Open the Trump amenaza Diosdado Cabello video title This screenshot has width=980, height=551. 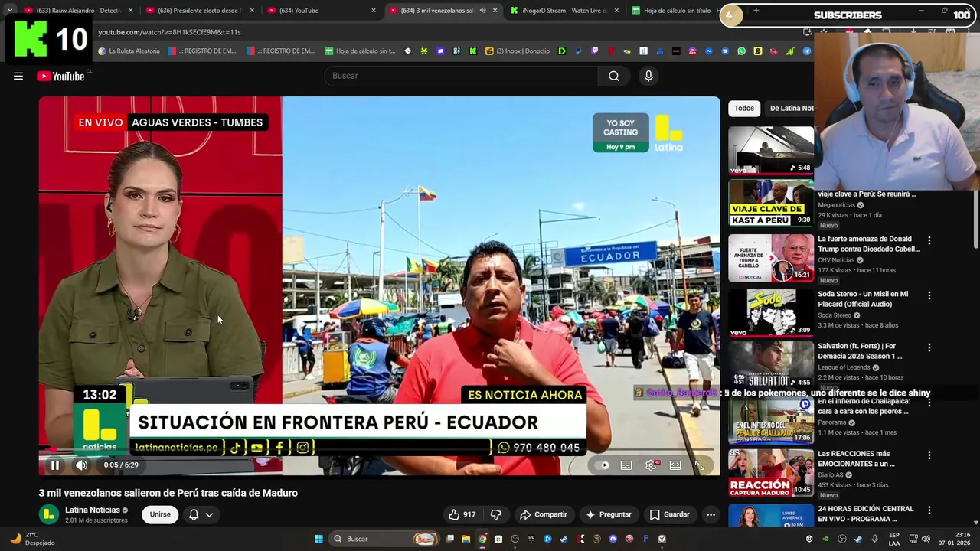click(x=869, y=243)
